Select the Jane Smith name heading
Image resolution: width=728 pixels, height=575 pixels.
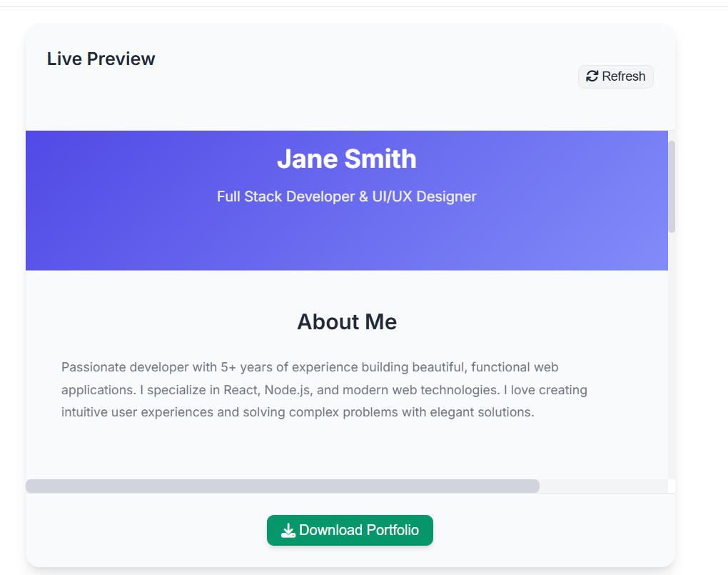pyautogui.click(x=347, y=159)
